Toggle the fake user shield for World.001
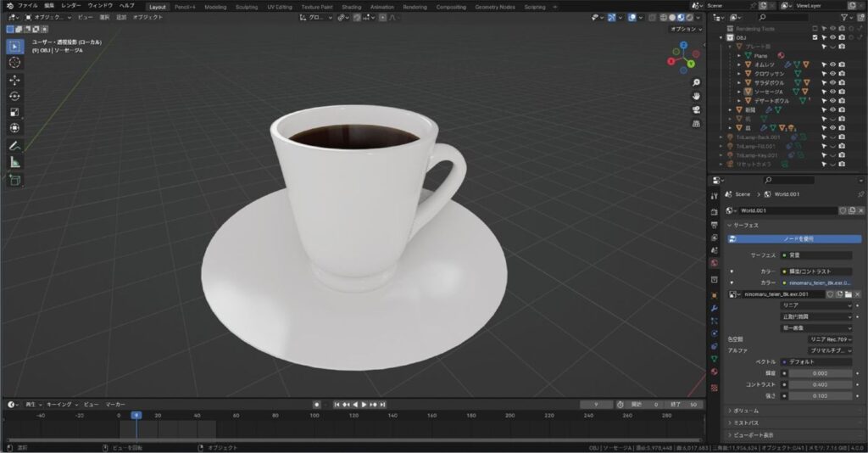 click(843, 210)
